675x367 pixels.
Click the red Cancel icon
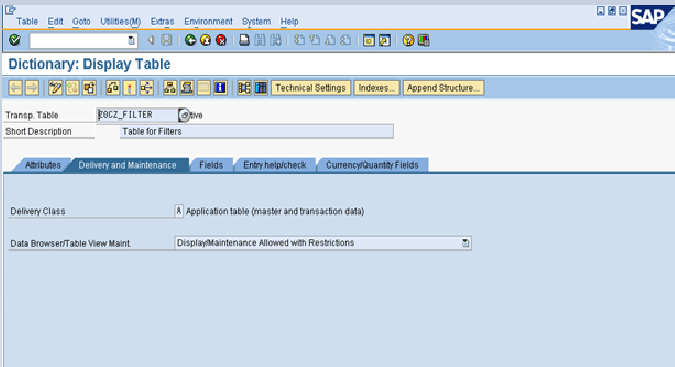(x=221, y=40)
